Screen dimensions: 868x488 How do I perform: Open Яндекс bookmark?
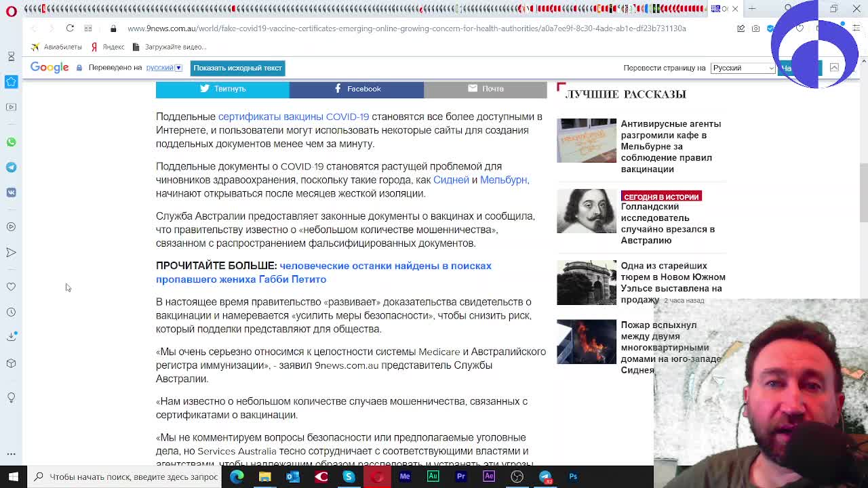click(108, 47)
